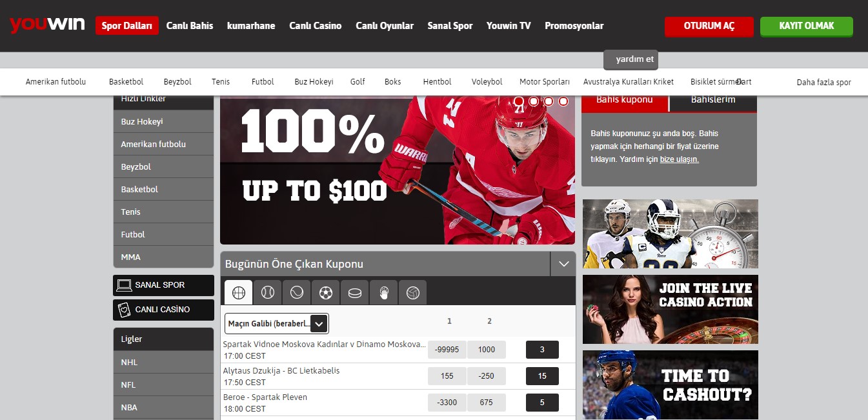Choose Avustralya Kuralları Kriket
This screenshot has height=420, width=868.
[x=629, y=82]
